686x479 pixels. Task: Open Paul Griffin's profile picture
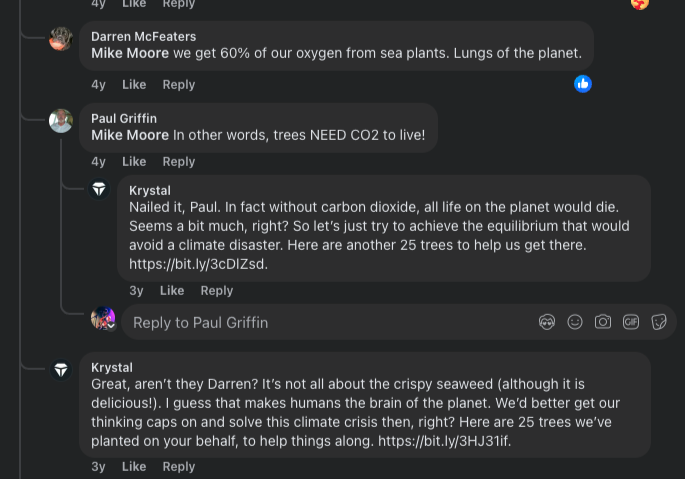[61, 121]
